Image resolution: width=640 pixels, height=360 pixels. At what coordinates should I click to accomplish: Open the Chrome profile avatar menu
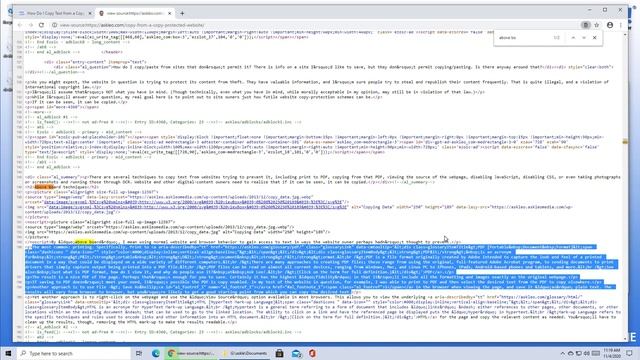[x=610, y=25]
